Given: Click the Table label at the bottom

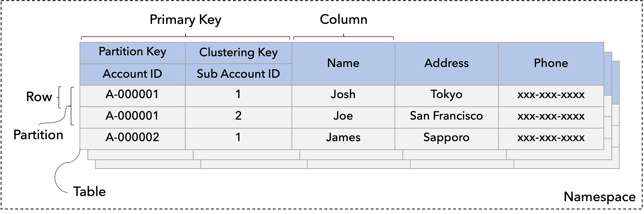Looking at the screenshot, I should coord(89,192).
